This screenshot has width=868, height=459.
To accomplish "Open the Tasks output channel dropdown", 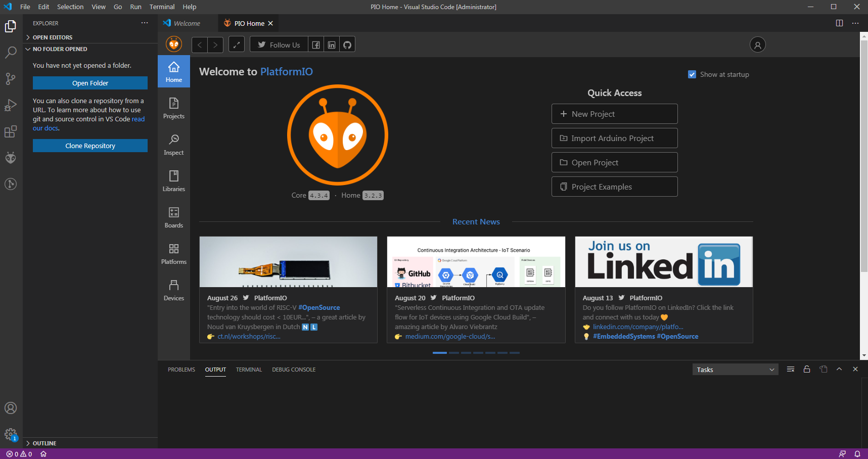I will tap(735, 370).
